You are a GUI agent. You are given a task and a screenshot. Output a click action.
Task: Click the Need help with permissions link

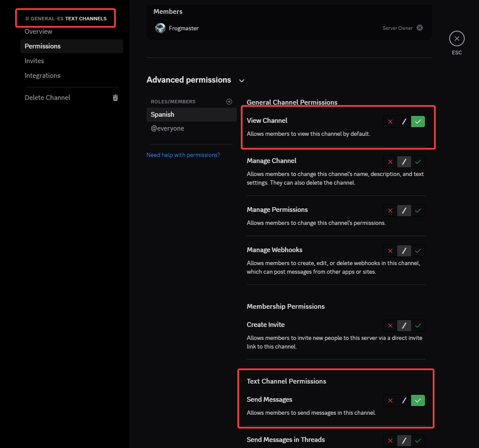tap(183, 155)
